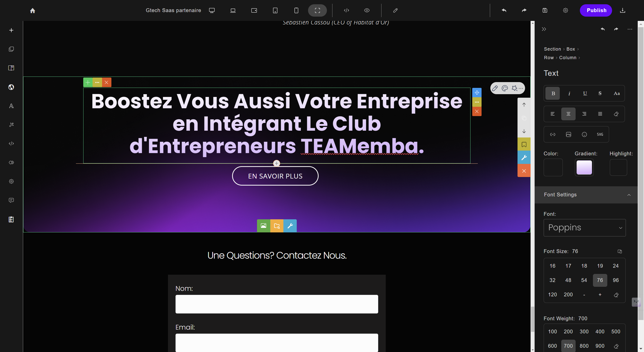Toggle italic text formatting

click(569, 93)
